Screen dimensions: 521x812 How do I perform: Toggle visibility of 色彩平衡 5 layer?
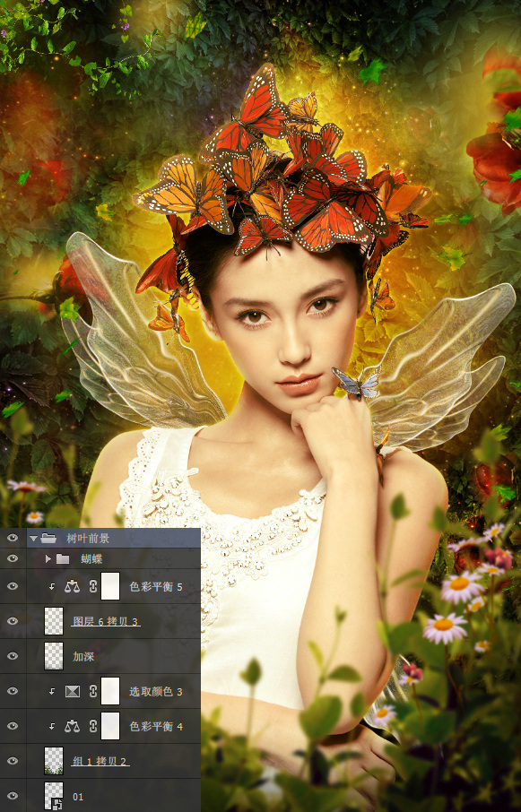point(13,586)
